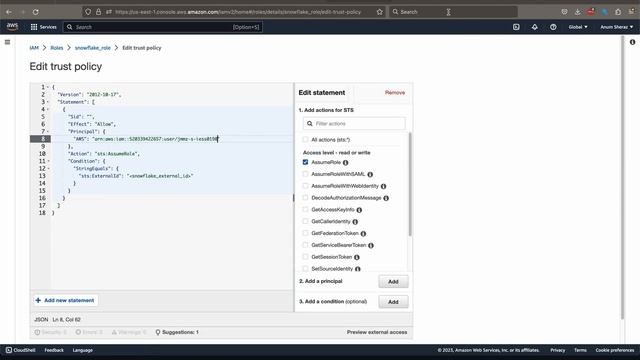Viewport: 640px width, 360px height.
Task: Show info for the GetAccessKeyInfo action
Action: pyautogui.click(x=359, y=210)
